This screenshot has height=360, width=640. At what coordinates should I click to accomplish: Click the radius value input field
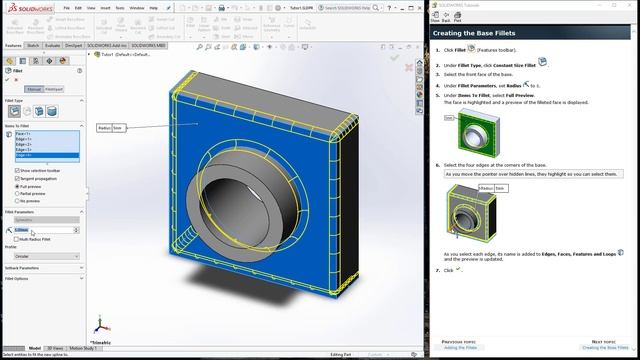click(43, 230)
